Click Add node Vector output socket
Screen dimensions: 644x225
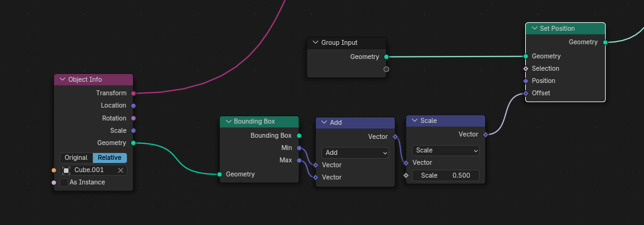point(395,137)
